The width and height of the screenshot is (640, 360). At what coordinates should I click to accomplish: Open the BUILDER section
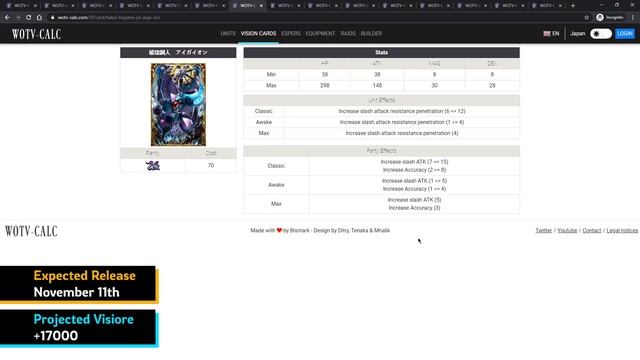click(x=371, y=33)
